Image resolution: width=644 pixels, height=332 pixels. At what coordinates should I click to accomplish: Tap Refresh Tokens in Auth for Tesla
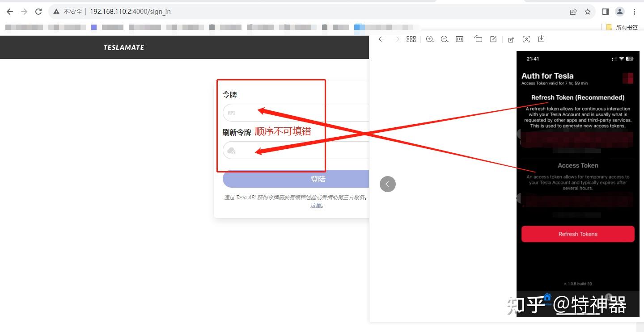coord(578,234)
